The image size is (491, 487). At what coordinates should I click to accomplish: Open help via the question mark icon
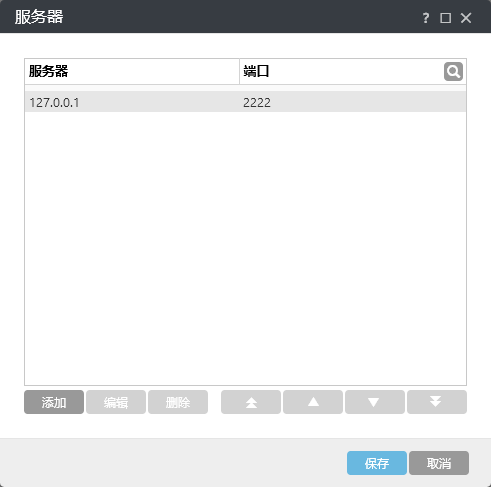(x=426, y=18)
